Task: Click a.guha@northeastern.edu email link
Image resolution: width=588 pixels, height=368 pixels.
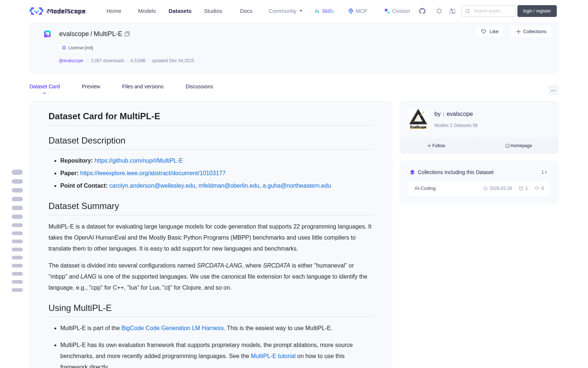Action: (297, 186)
